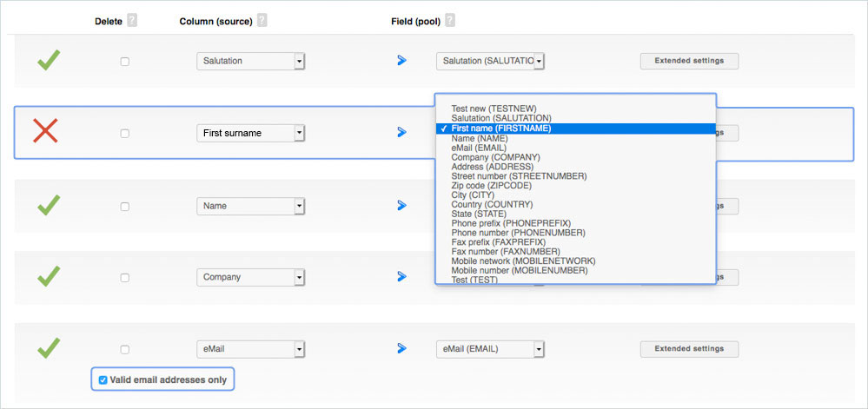
Task: Open the First surname source column dropdown
Action: pos(250,133)
